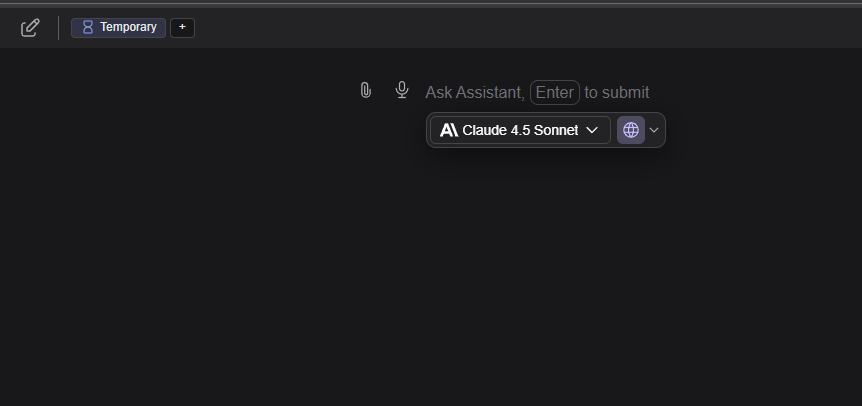This screenshot has width=862, height=406.
Task: Click the empty dark chat area below the prompt
Action: 430,280
